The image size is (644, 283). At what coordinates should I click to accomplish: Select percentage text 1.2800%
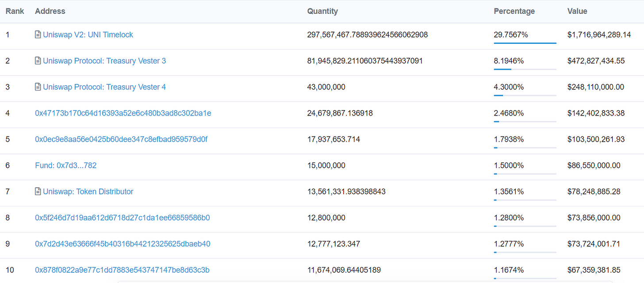[509, 217]
